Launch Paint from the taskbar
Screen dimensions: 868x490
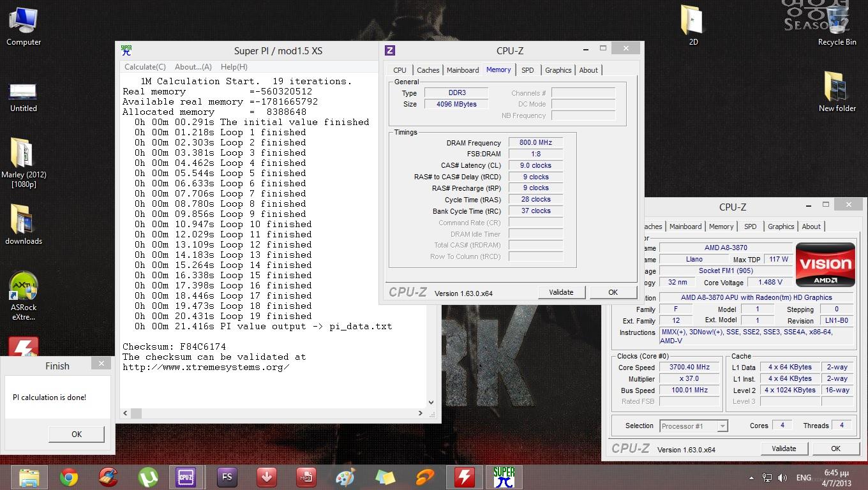(x=345, y=477)
